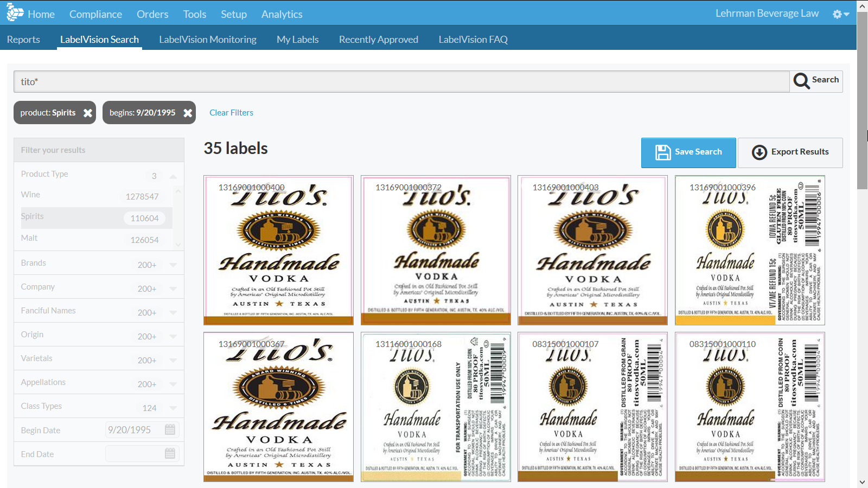Open label thumbnail 13169001000372
Image resolution: width=868 pixels, height=488 pixels.
[x=436, y=250]
